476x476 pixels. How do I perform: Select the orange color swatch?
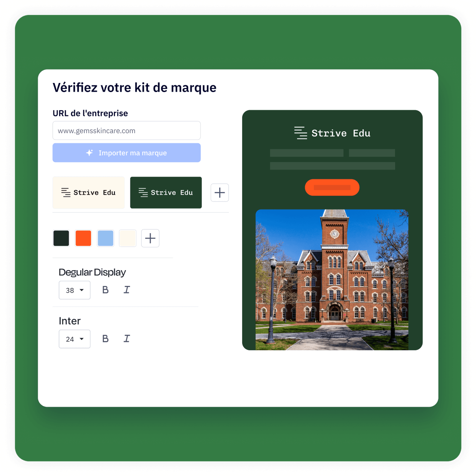point(83,238)
